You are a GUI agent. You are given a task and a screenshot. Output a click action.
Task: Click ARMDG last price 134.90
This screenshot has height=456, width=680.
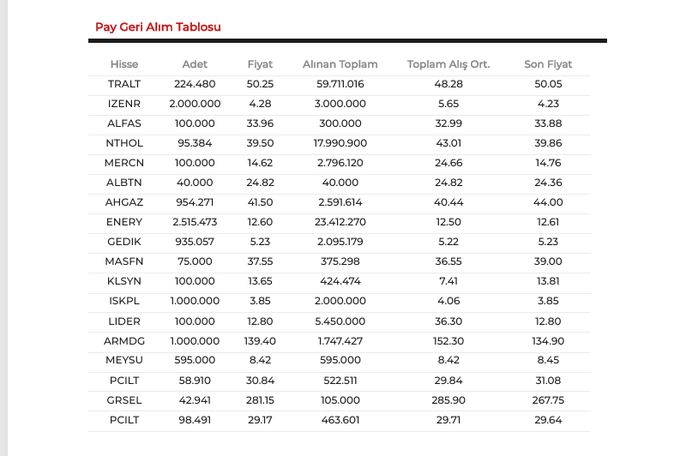pyautogui.click(x=548, y=341)
